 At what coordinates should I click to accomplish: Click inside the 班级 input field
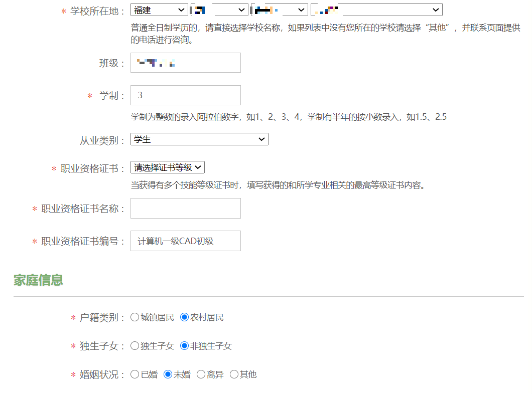tap(185, 62)
